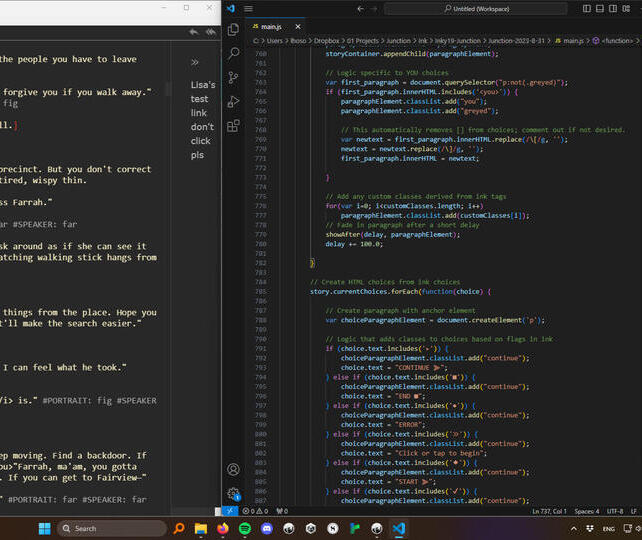Switch to the main.js editor tab
This screenshot has height=540, width=642.
tap(272, 25)
